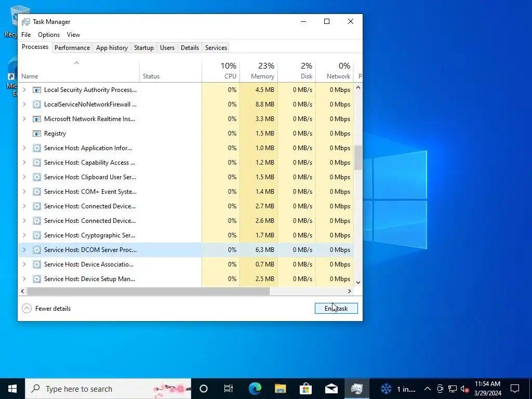The width and height of the screenshot is (532, 399).
Task: Click the Service Host: Device Association gear icon
Action: coord(37,264)
